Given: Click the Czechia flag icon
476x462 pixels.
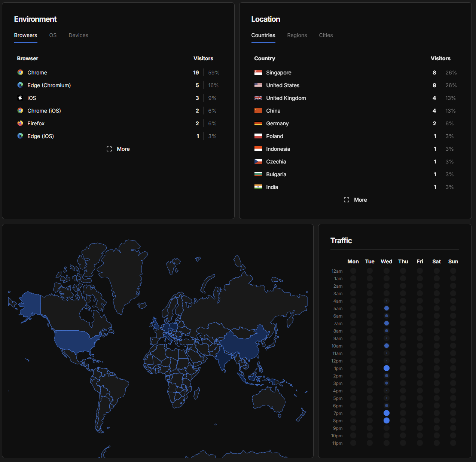Looking at the screenshot, I should tap(258, 162).
